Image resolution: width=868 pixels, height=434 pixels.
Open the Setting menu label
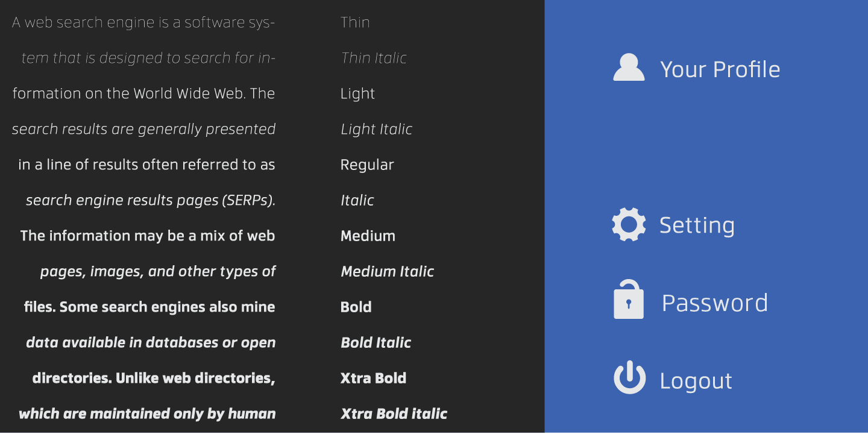pyautogui.click(x=697, y=225)
